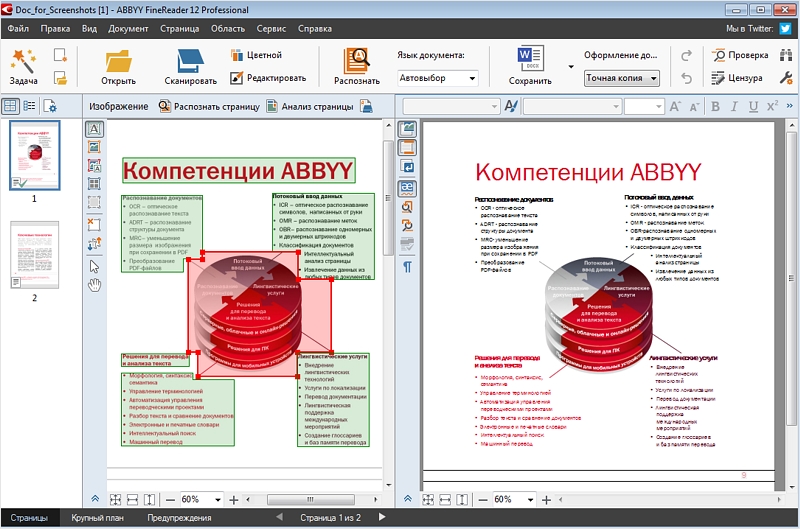Open the Задача task wizard
This screenshot has height=529, width=800.
click(23, 66)
